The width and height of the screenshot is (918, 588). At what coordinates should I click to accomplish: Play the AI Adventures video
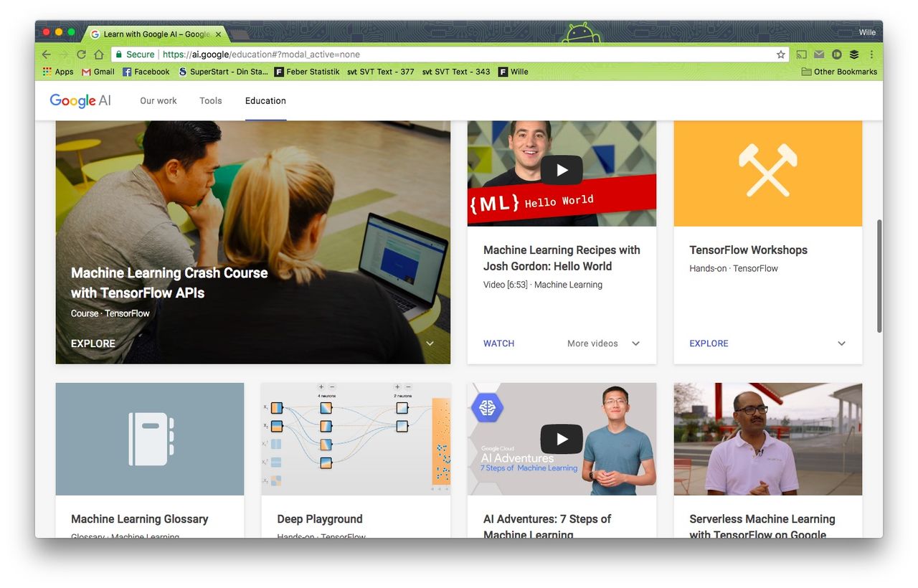pos(562,439)
